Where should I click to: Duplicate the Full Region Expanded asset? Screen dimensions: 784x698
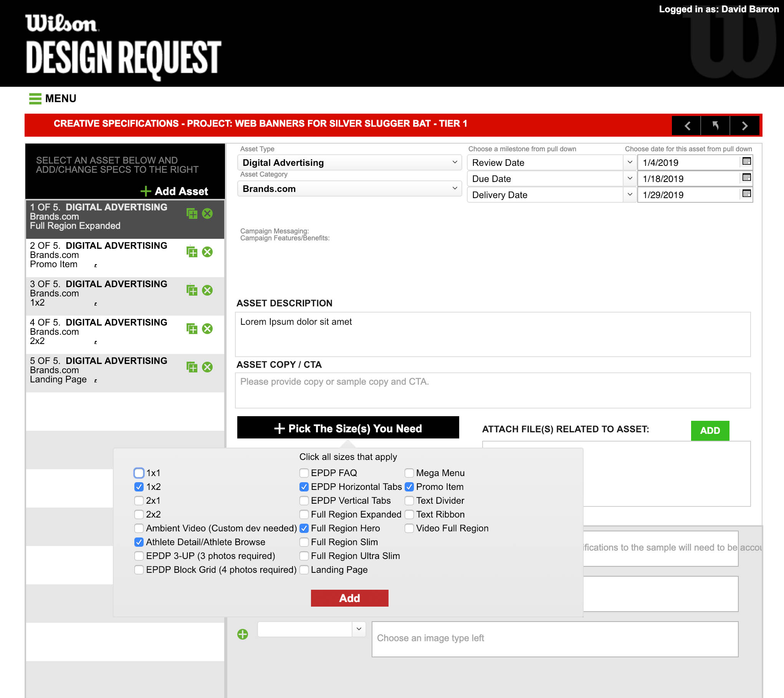click(x=192, y=214)
